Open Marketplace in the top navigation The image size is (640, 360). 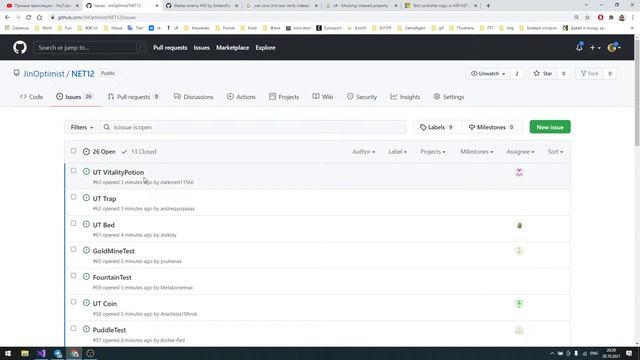click(233, 48)
